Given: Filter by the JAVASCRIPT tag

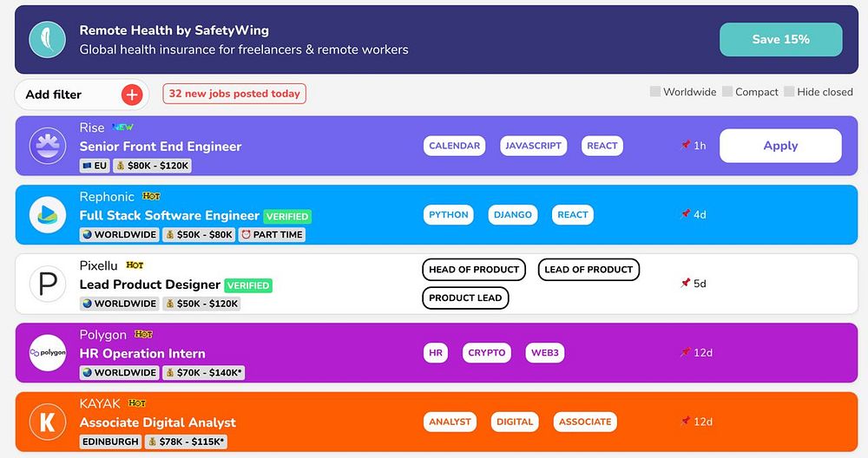Looking at the screenshot, I should pyautogui.click(x=533, y=146).
